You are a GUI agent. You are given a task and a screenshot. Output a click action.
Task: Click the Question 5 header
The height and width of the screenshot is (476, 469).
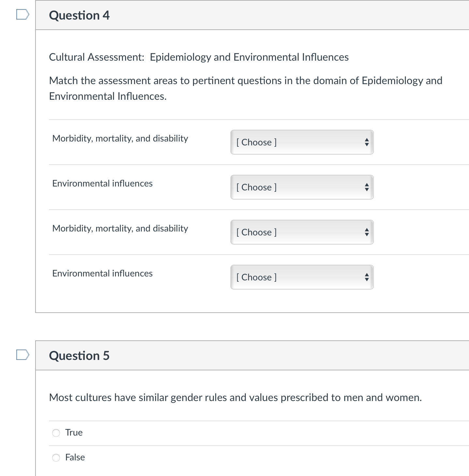tap(79, 355)
